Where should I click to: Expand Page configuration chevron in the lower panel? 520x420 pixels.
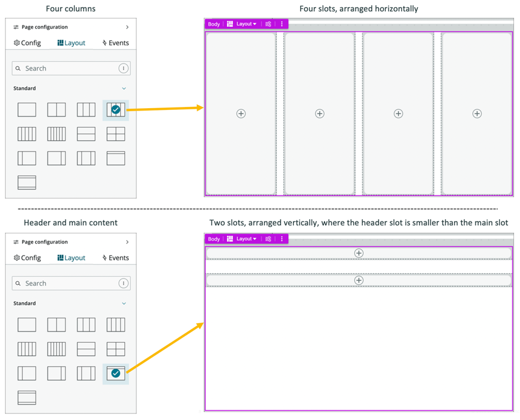[x=127, y=242]
